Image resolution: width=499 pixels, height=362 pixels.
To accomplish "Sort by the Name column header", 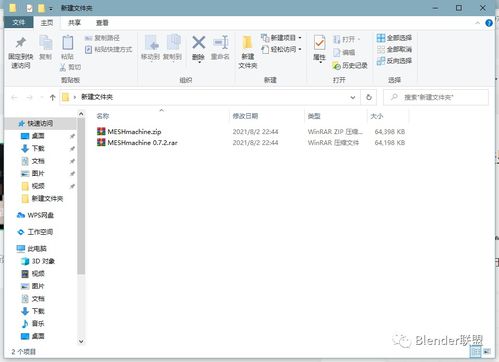I will coord(103,116).
